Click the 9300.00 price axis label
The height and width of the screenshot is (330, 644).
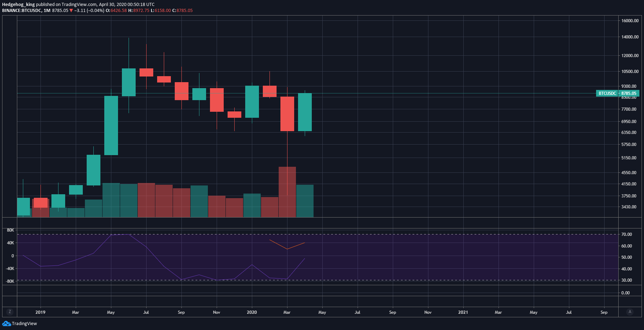pyautogui.click(x=629, y=86)
